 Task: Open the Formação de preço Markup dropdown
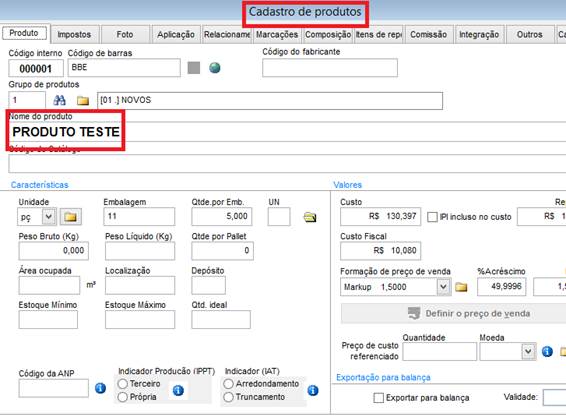[444, 287]
